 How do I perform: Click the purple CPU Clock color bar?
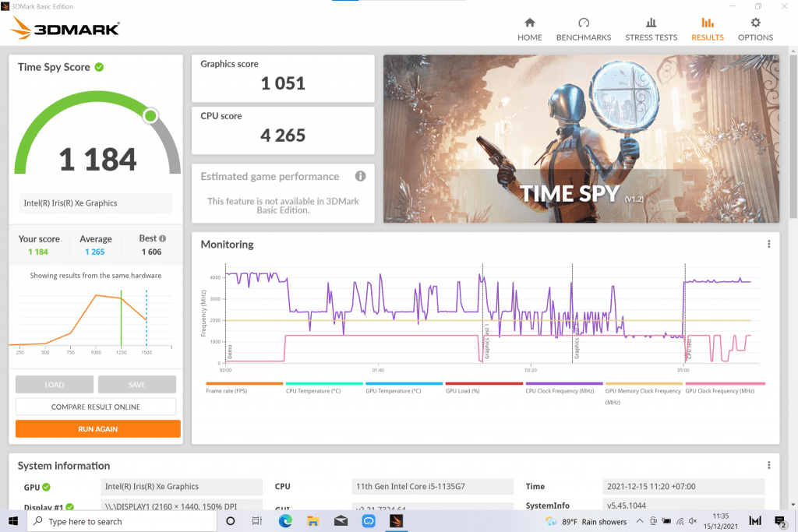pyautogui.click(x=564, y=383)
